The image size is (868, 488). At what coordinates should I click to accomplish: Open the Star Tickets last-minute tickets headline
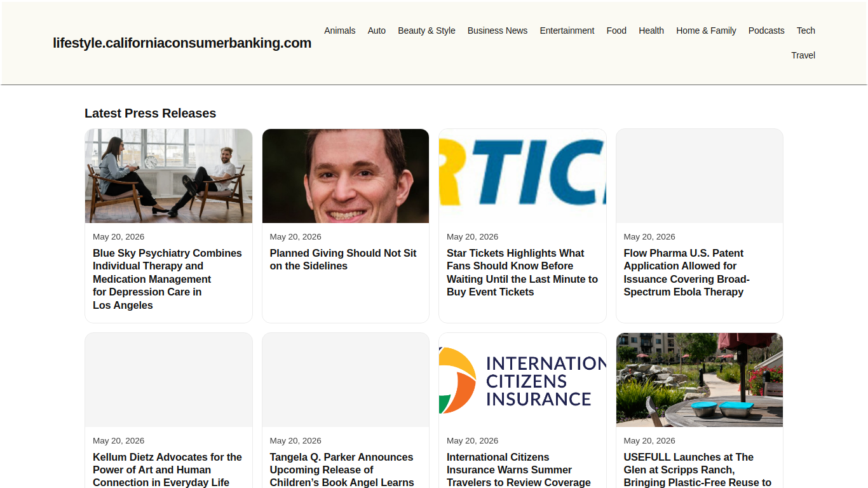(x=522, y=273)
